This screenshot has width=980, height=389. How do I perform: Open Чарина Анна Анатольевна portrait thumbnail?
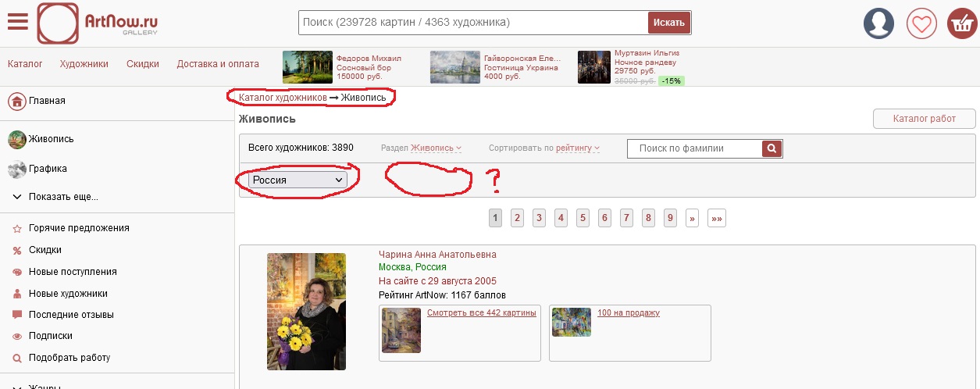tap(306, 311)
